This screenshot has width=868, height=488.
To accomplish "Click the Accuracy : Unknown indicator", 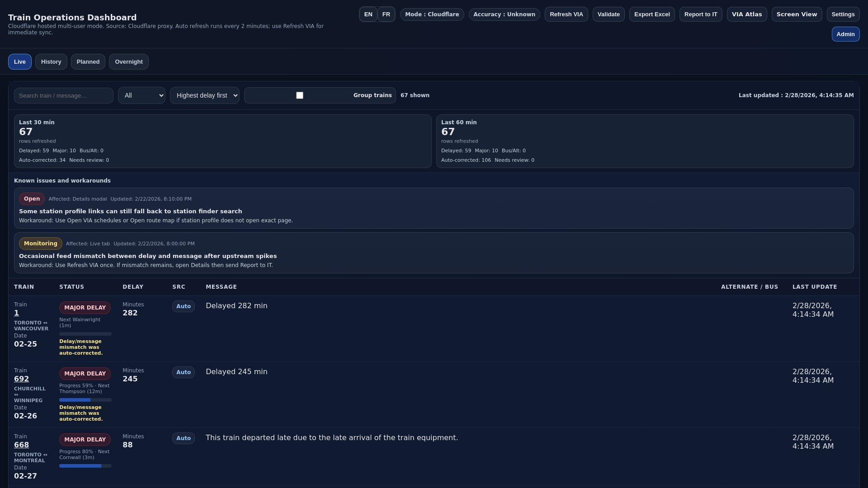I will click(505, 14).
